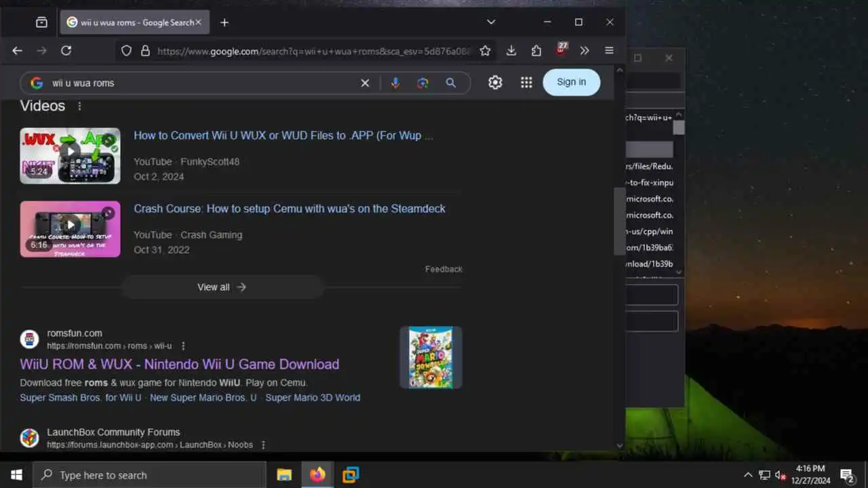Viewport: 868px width, 488px height.
Task: Click the page vertical scrollbar thumb
Action: click(x=619, y=221)
